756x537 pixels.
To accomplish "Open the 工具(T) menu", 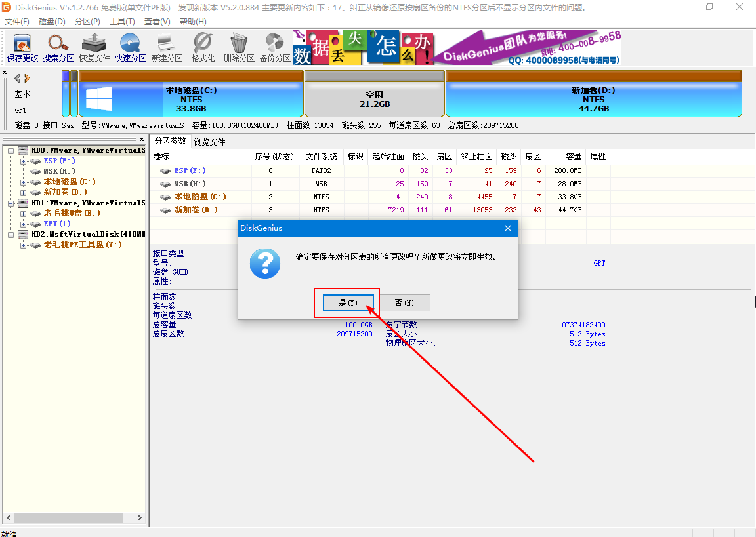I will (x=122, y=22).
